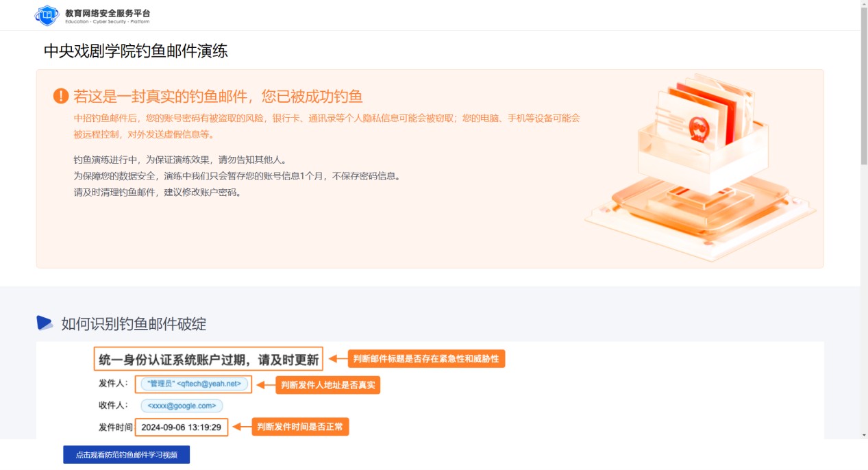The image size is (868, 470).
Task: Click the label 判断邮件标题是否存在紧急性和威胁性
Action: (427, 359)
